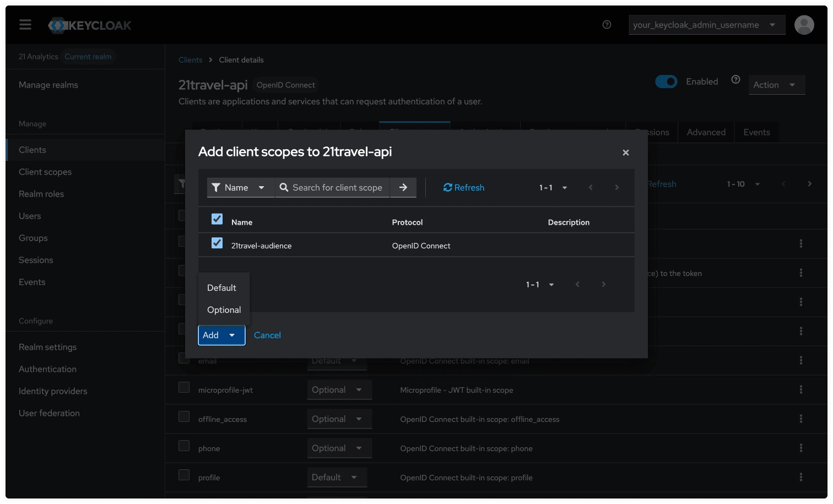Click help icon beside the Enabled toggle
The width and height of the screenshot is (833, 504).
(x=735, y=79)
